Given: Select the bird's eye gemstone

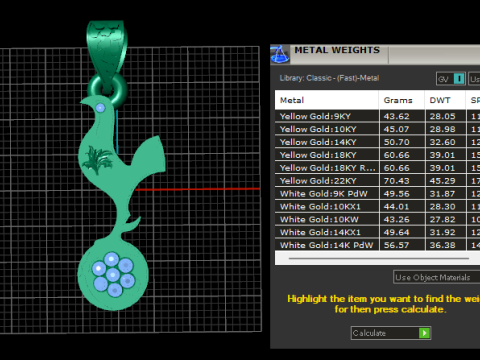Looking at the screenshot, I should pos(100,108).
